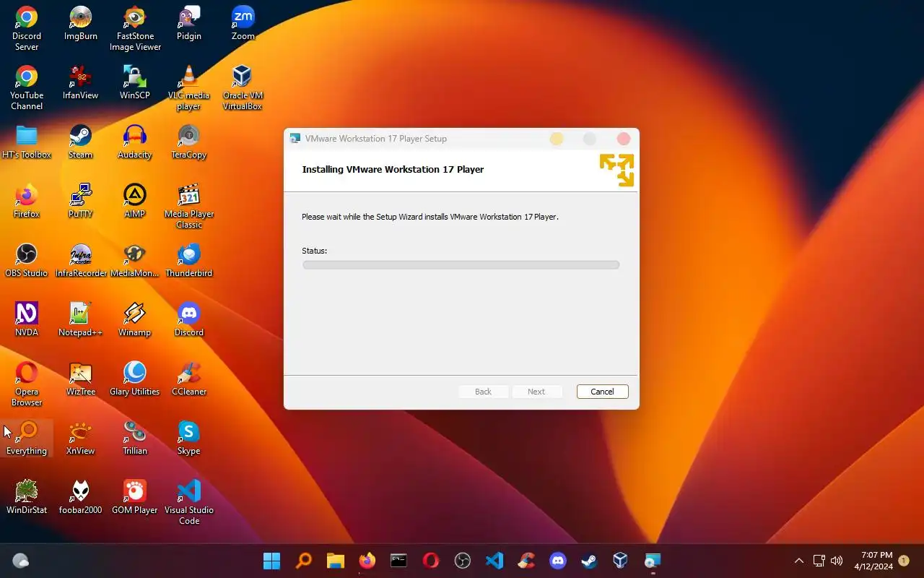Switch to VMware installer taskbar icon

[x=653, y=561]
